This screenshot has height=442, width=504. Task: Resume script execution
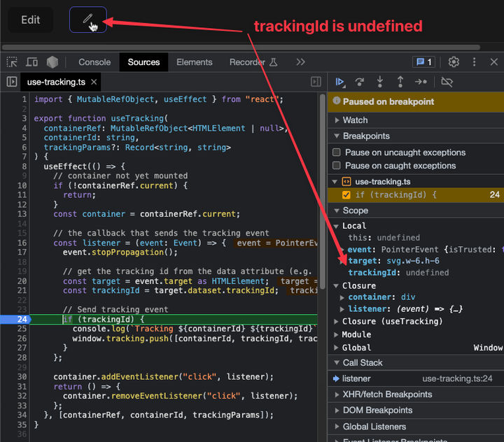coord(340,82)
